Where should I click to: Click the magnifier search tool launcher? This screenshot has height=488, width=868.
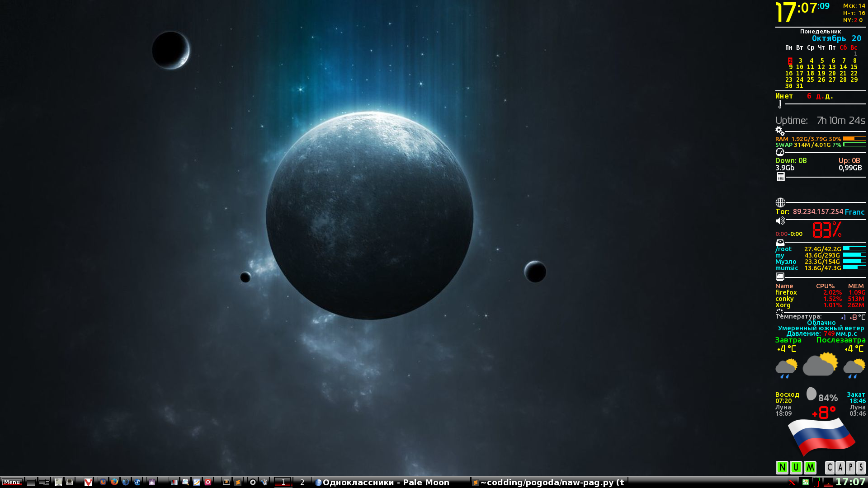(x=185, y=482)
